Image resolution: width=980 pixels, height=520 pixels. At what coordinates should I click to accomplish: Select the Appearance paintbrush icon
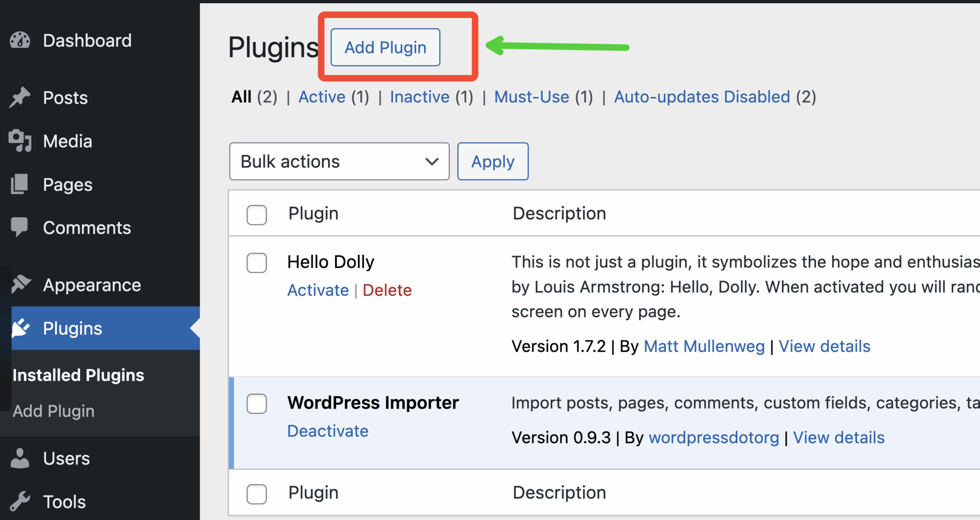click(x=20, y=285)
